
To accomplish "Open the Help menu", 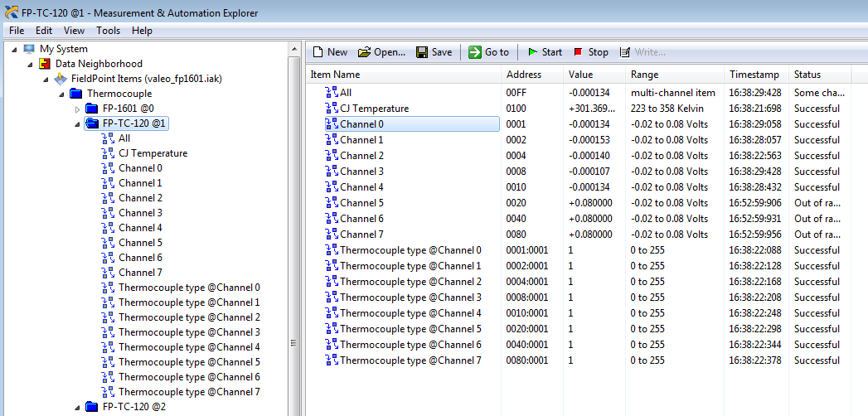I will [x=143, y=31].
